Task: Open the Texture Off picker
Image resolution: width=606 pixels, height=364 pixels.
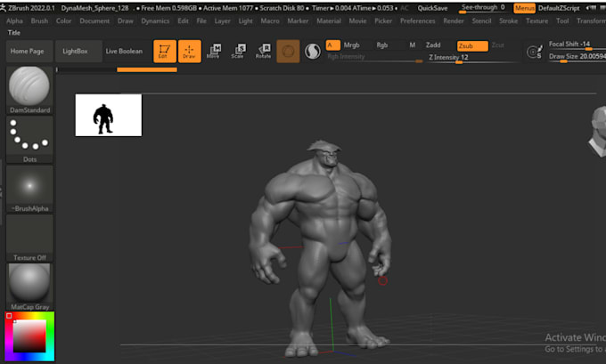Action: click(29, 238)
